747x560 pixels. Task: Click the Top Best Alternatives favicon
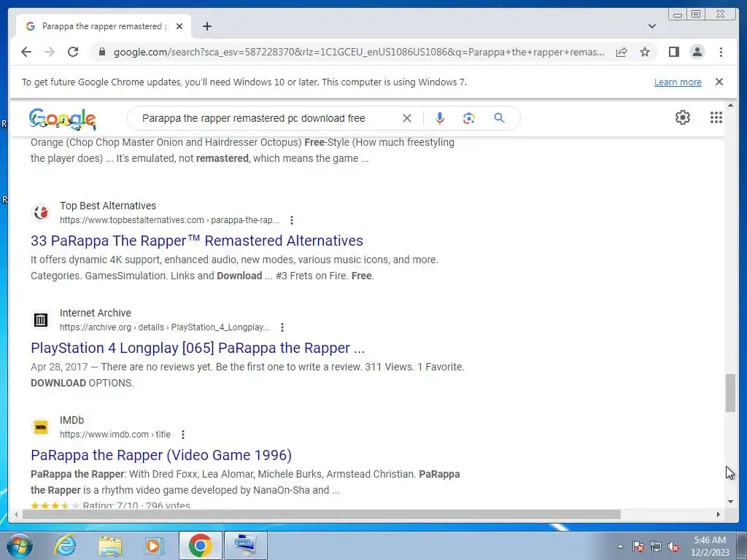click(x=41, y=212)
